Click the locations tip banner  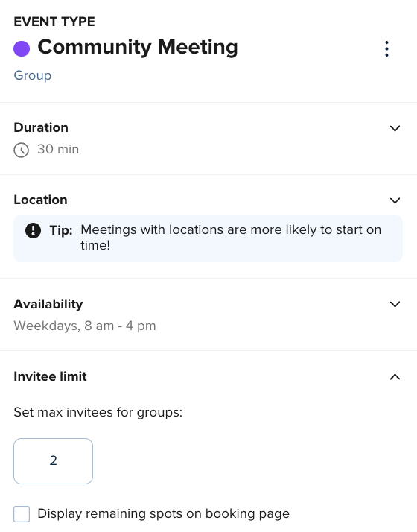tap(208, 238)
